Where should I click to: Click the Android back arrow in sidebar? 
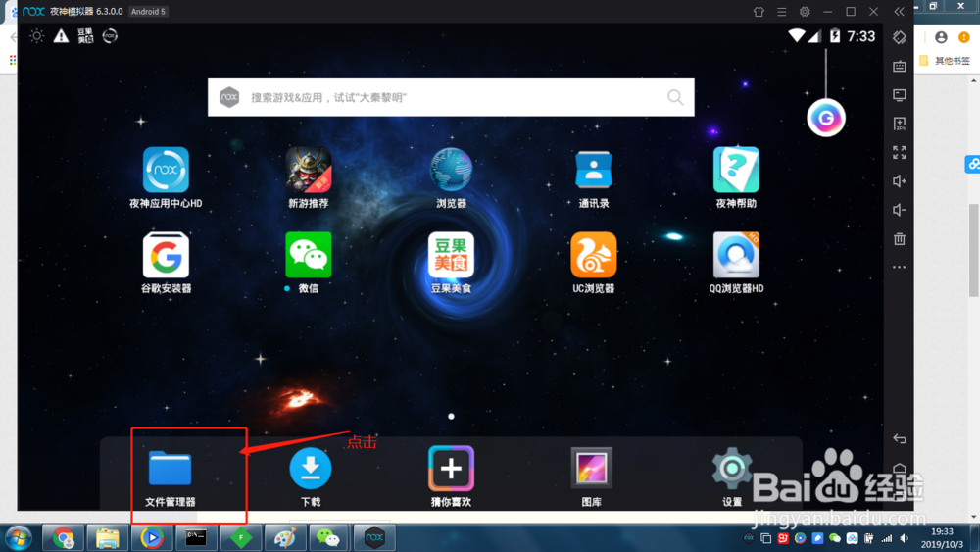900,439
